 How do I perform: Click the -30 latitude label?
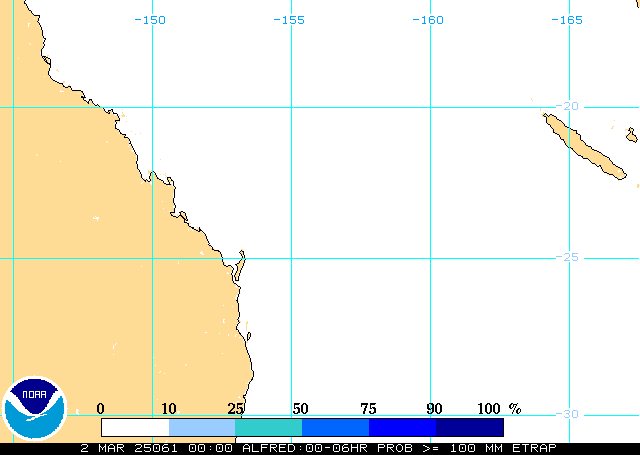tap(567, 414)
